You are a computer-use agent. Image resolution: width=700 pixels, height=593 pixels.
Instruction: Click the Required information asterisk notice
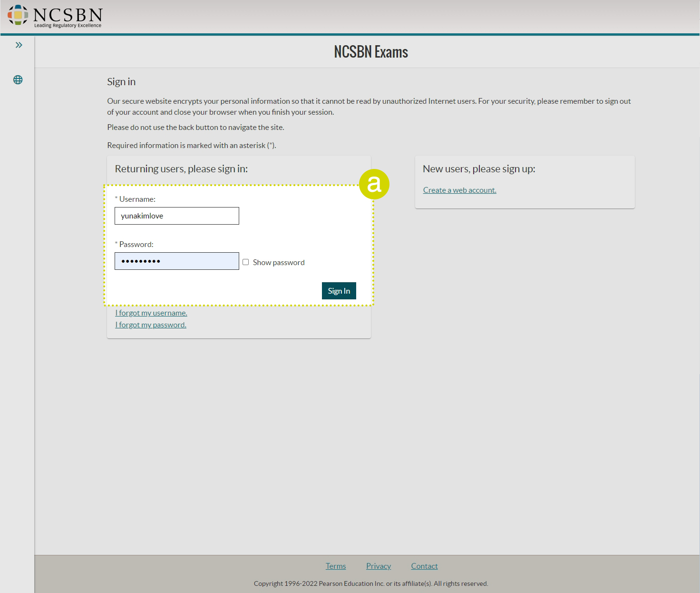point(192,145)
